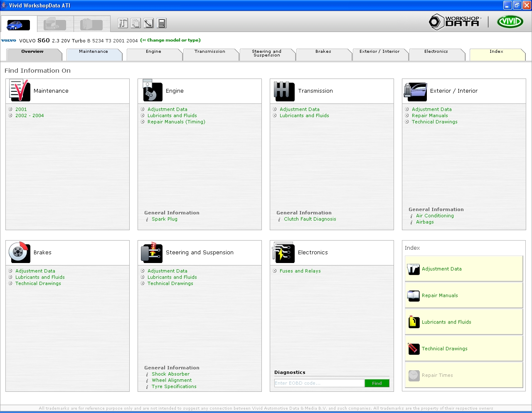This screenshot has height=413, width=532.
Task: Click the Repair Manuals book icon in Index
Action: (x=414, y=295)
